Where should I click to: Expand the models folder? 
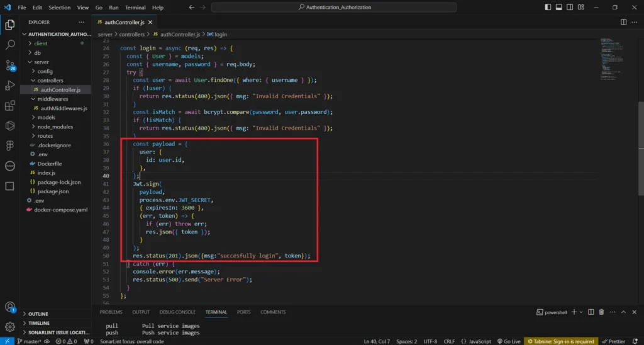47,117
